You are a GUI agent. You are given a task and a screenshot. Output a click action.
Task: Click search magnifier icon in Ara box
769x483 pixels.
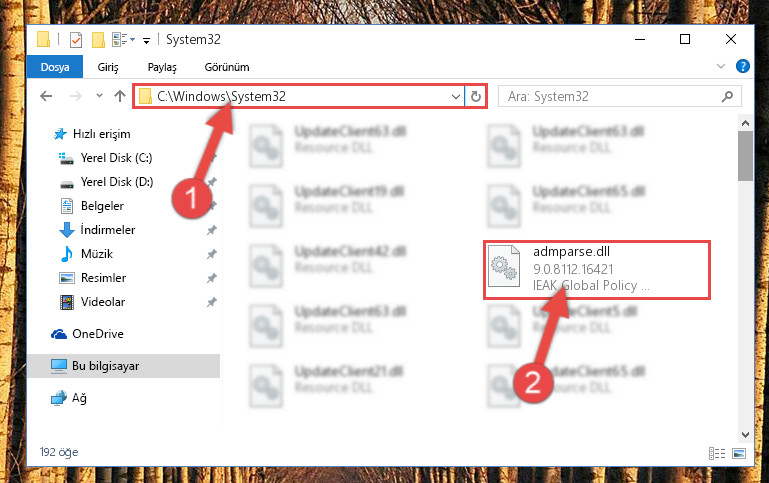727,97
